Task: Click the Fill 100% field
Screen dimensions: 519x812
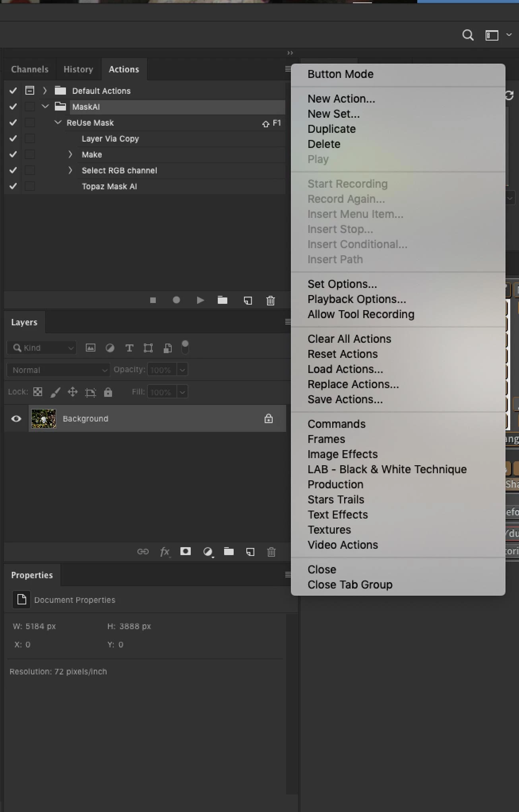Action: [x=162, y=392]
